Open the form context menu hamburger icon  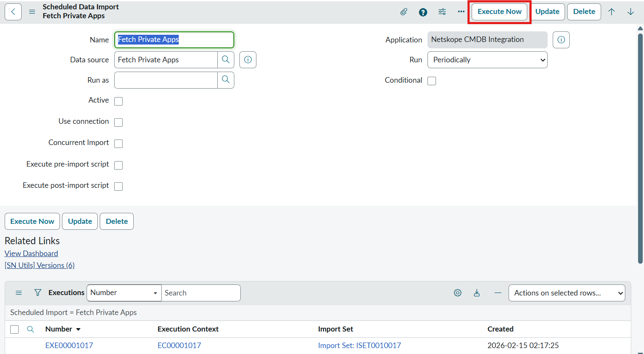[32, 12]
